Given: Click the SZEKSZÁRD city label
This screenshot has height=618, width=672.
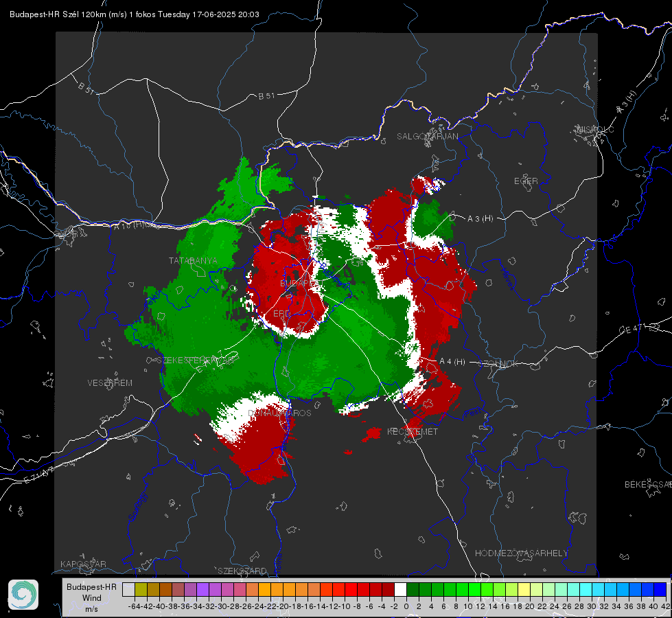Looking at the screenshot, I should coord(242,571).
